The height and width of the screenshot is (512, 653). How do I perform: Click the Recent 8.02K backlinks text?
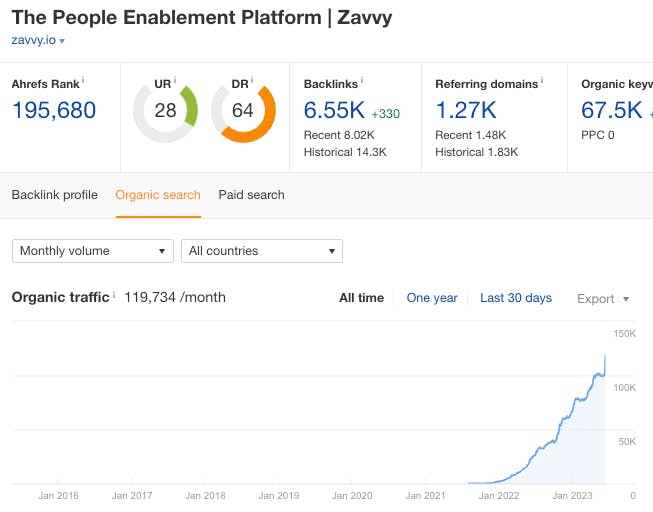point(339,135)
